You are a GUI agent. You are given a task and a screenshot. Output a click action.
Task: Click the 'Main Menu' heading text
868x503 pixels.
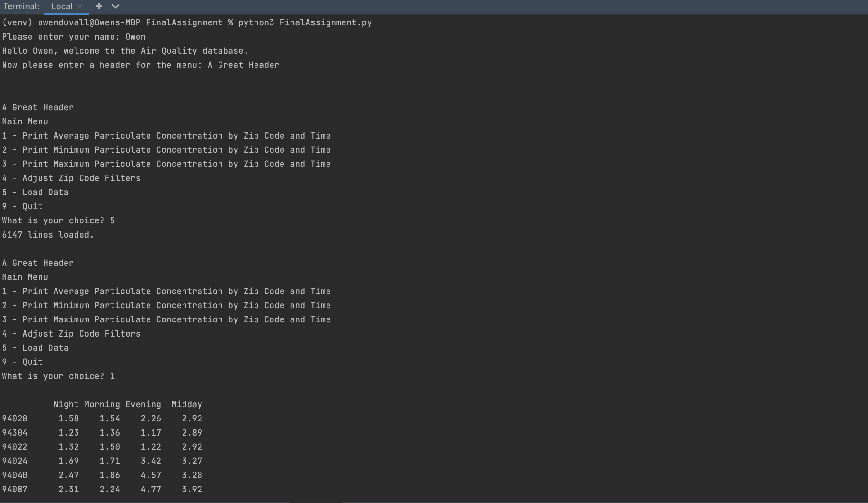click(x=25, y=121)
